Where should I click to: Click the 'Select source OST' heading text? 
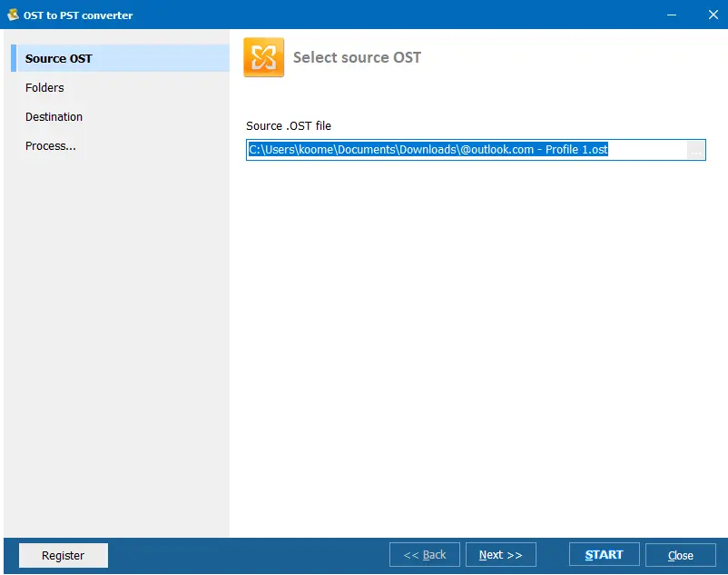tap(357, 57)
